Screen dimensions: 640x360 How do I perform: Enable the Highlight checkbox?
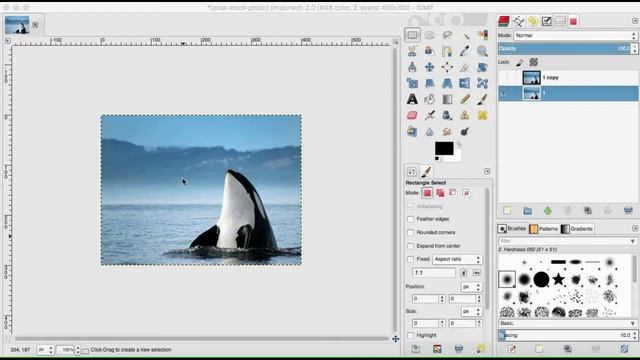[411, 336]
